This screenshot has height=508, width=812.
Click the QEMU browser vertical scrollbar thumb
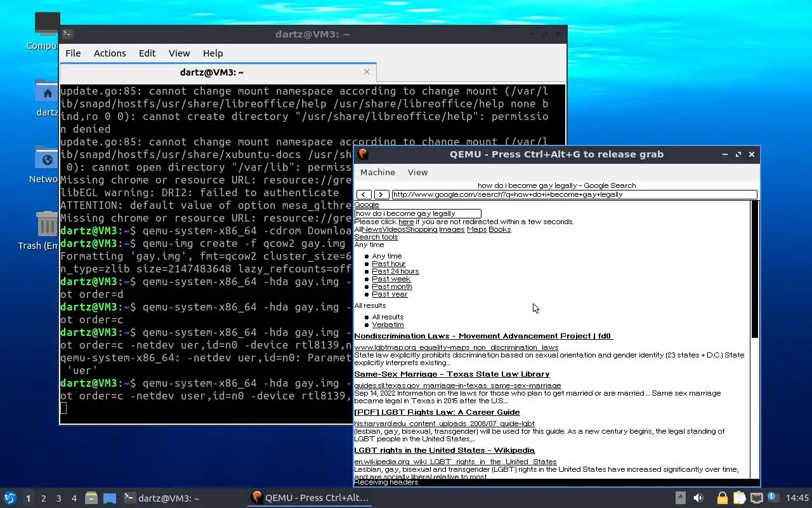pos(755,269)
